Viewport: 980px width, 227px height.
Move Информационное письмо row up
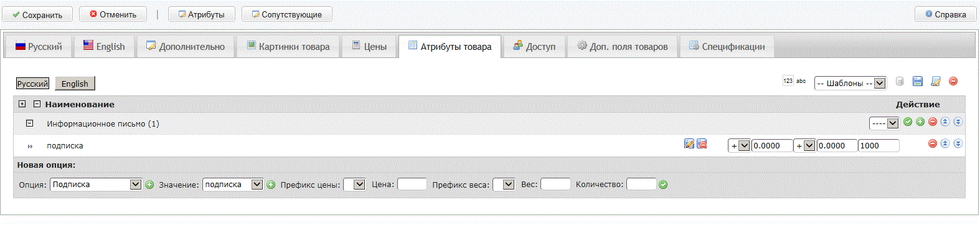pyautogui.click(x=945, y=122)
